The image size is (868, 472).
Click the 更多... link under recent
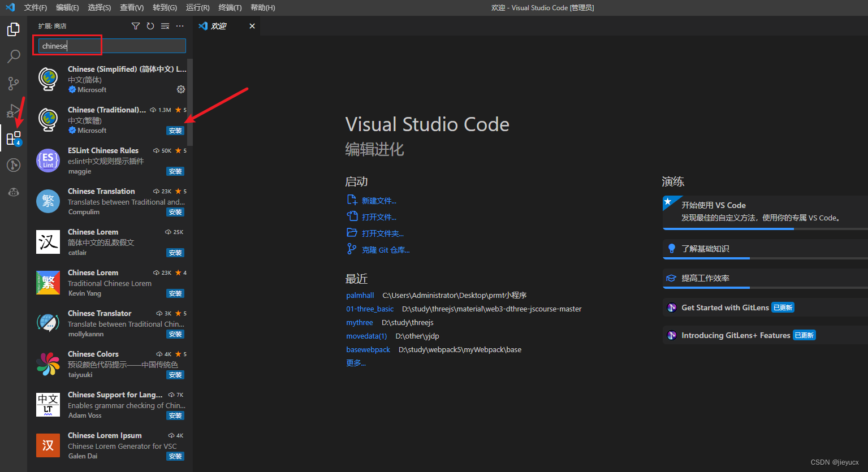(356, 363)
